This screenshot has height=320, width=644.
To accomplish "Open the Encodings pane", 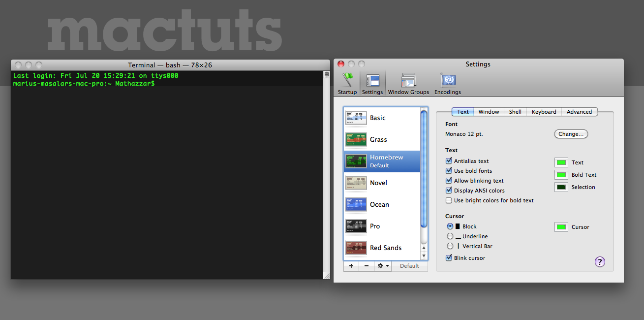I will click(x=448, y=83).
